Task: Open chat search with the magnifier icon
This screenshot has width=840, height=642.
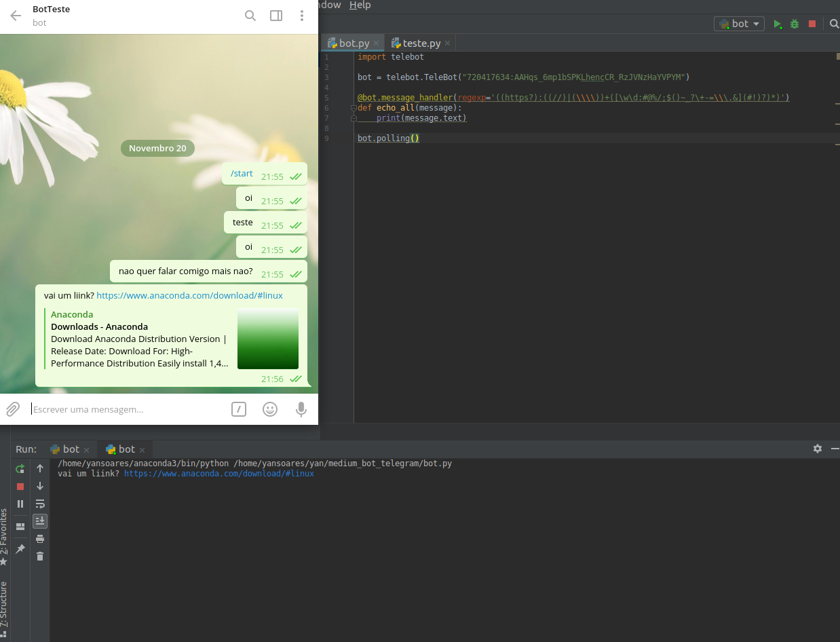Action: click(x=250, y=15)
